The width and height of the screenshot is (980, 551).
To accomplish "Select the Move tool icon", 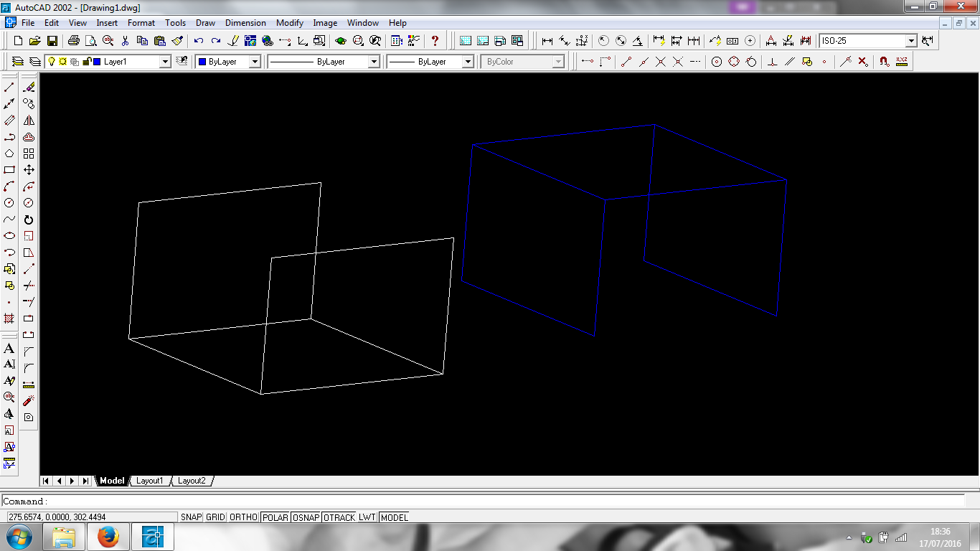I will pos(29,170).
